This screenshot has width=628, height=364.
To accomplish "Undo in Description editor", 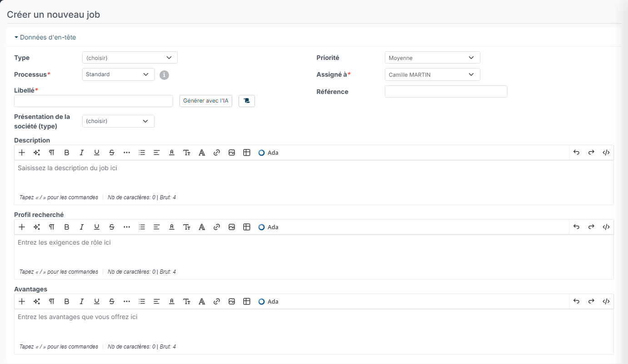I will coord(576,152).
